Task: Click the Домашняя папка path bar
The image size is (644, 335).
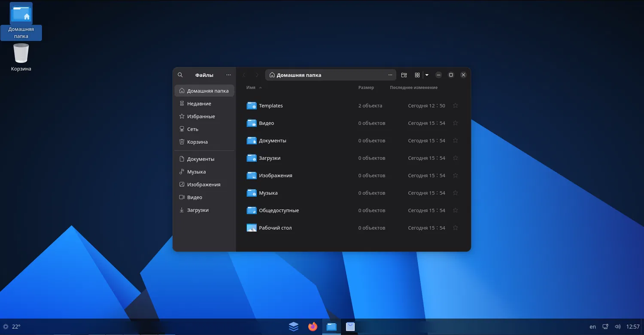Action: 299,75
